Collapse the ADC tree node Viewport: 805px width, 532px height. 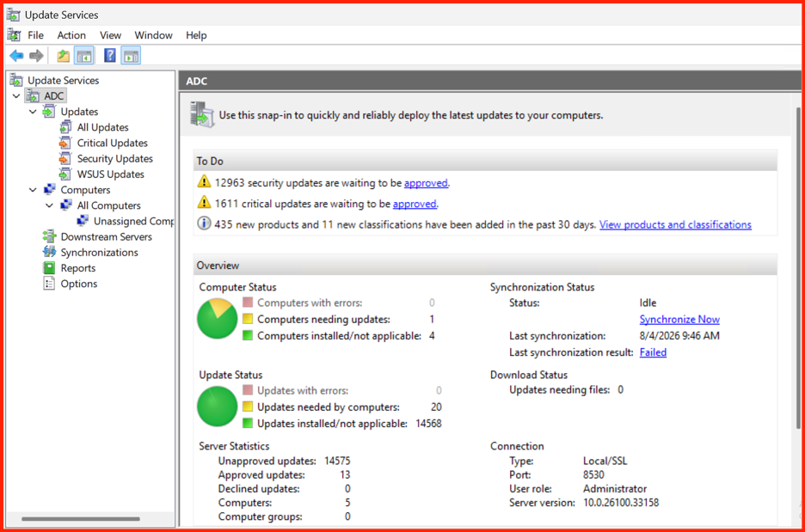[16, 96]
